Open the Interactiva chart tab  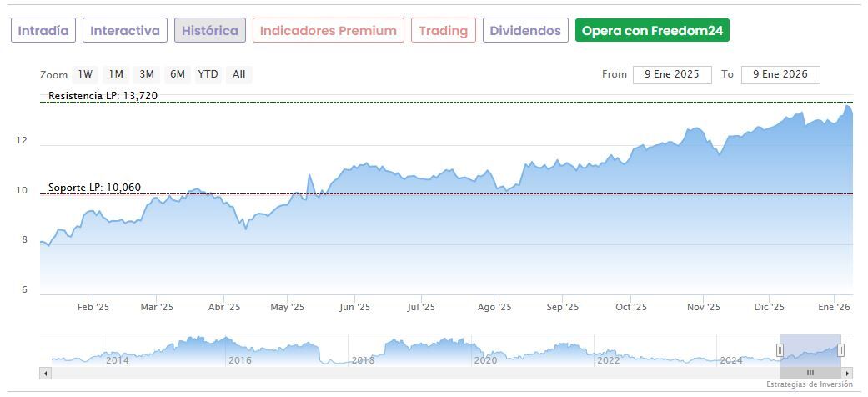[x=125, y=31]
